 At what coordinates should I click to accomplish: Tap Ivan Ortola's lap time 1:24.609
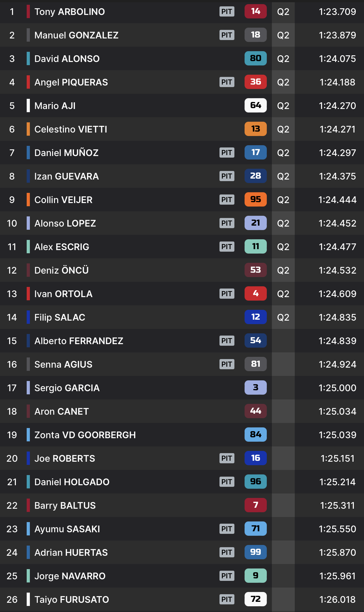[337, 294]
